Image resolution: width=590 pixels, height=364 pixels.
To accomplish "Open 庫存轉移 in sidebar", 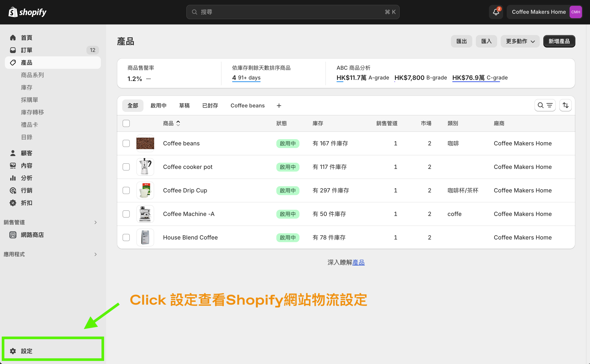I will tap(32, 113).
